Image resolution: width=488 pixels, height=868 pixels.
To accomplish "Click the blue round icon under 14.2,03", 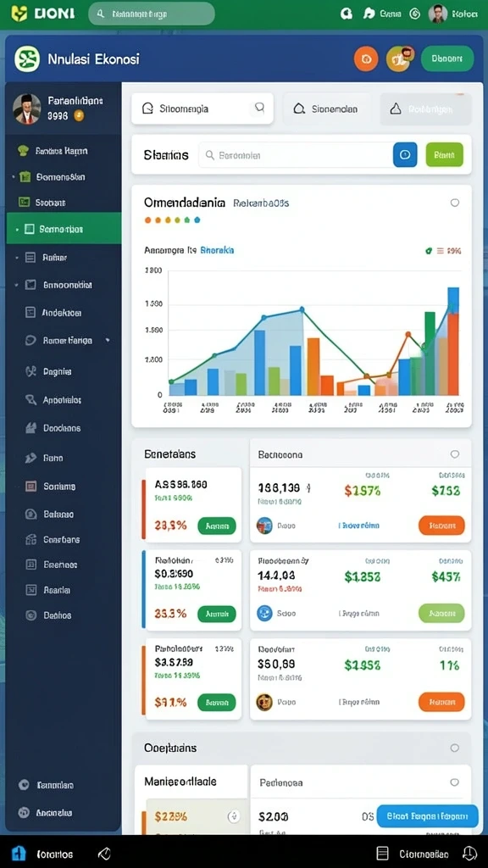I will [x=265, y=614].
